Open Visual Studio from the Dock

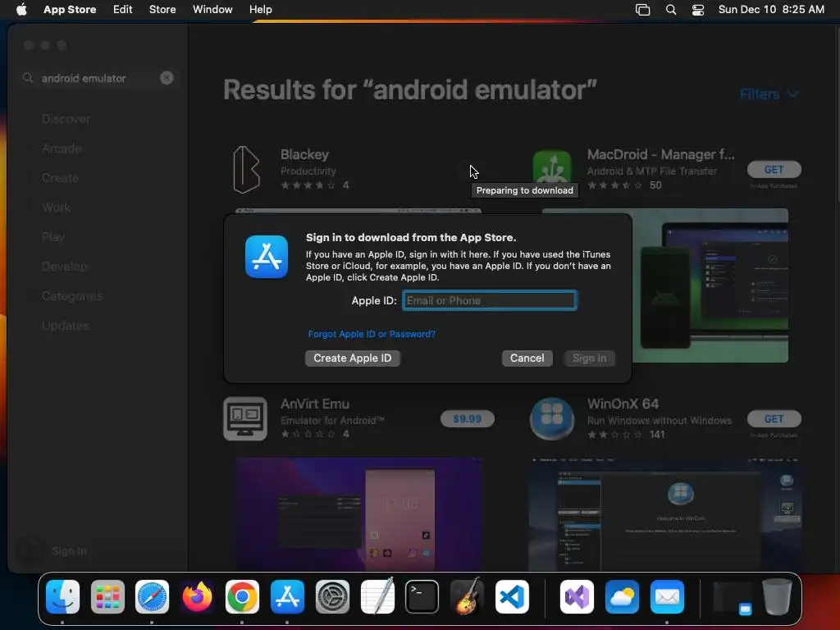577,596
